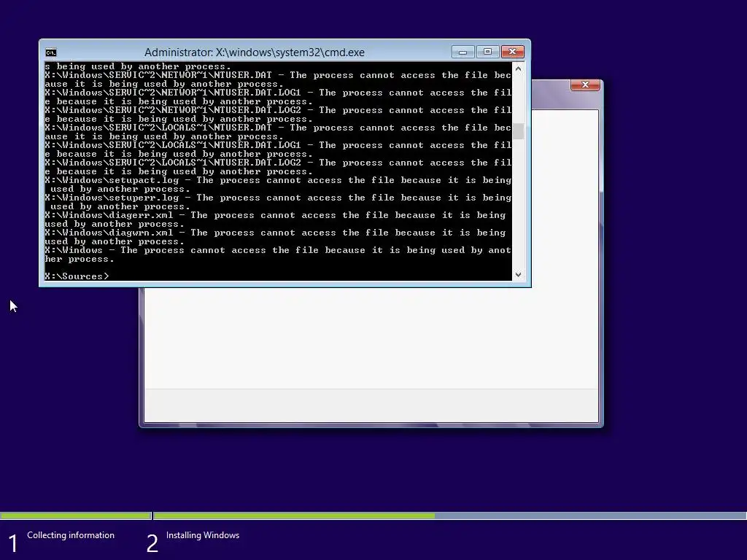This screenshot has height=560, width=747.
Task: Close the Administrator cmd.exe window
Action: 513,52
